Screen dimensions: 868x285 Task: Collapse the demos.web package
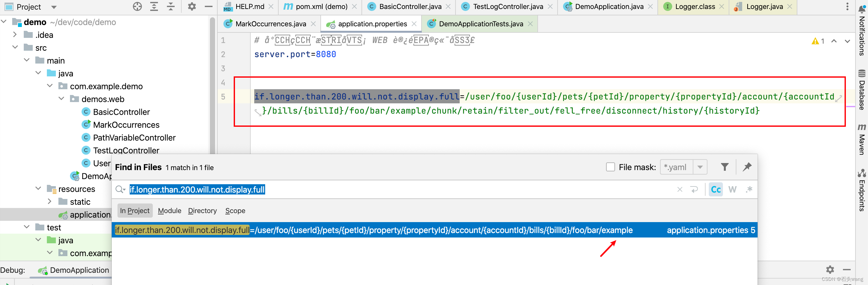(61, 99)
